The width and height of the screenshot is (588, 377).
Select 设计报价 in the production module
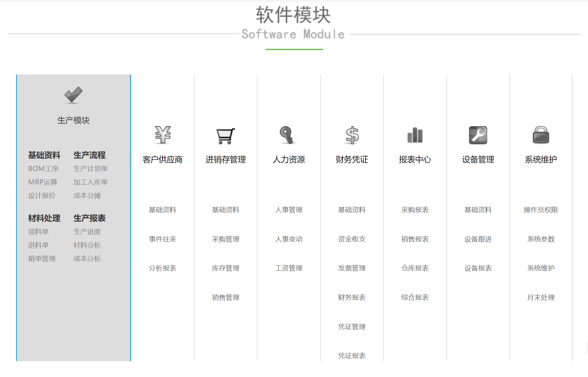tap(42, 196)
